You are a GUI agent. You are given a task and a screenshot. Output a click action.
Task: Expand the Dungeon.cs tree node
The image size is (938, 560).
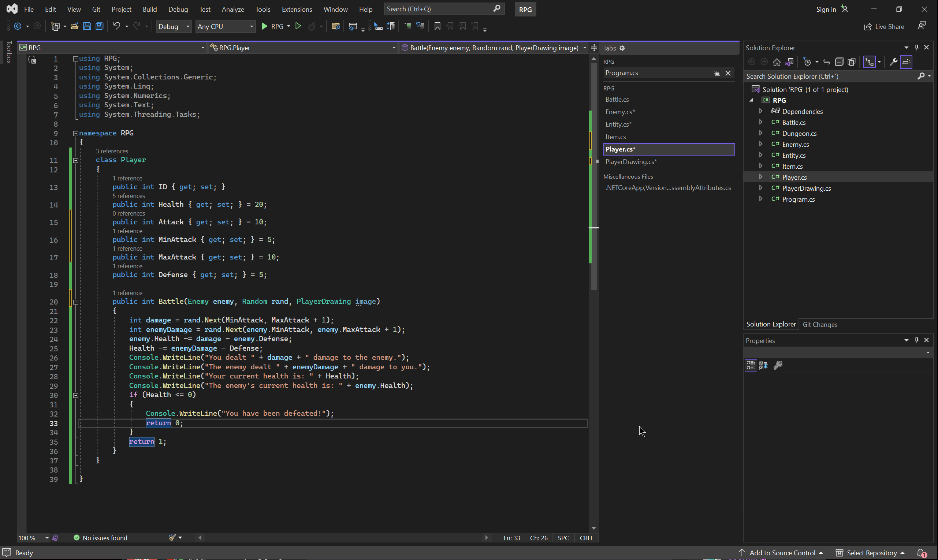click(760, 133)
